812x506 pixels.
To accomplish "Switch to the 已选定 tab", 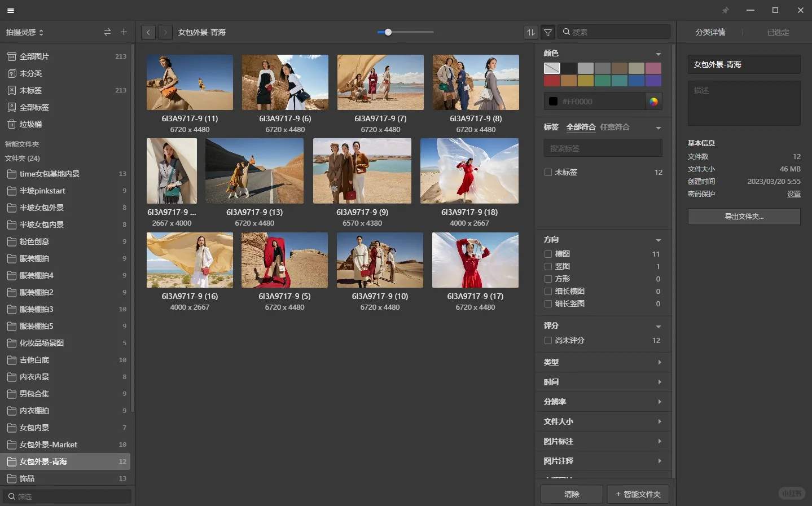I will point(778,32).
